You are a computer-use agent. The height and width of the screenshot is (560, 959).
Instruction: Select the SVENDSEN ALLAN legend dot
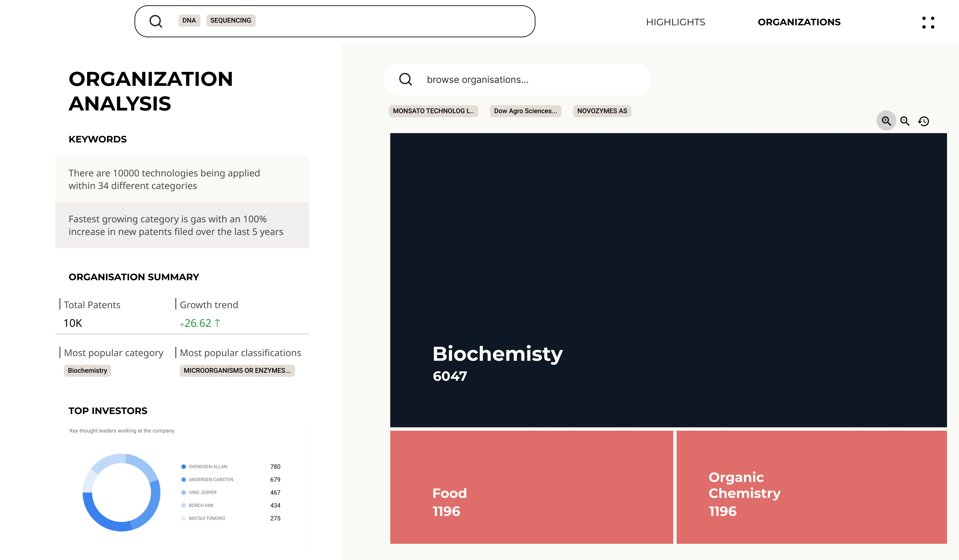(x=183, y=467)
